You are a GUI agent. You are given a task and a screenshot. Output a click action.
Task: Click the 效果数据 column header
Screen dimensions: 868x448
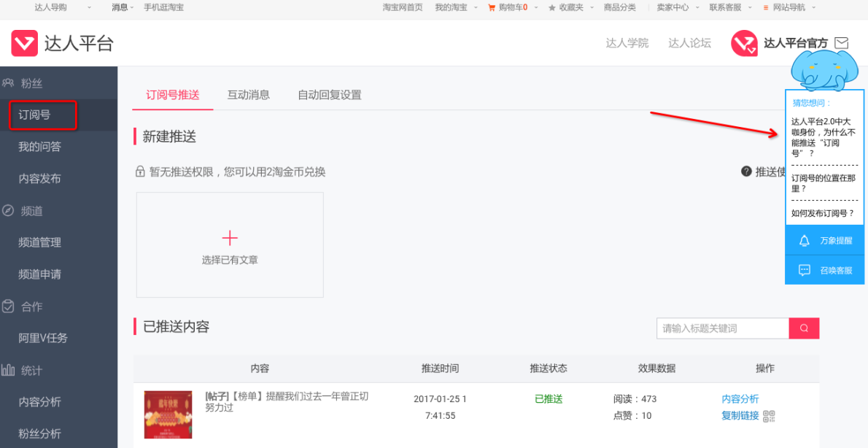(x=656, y=368)
